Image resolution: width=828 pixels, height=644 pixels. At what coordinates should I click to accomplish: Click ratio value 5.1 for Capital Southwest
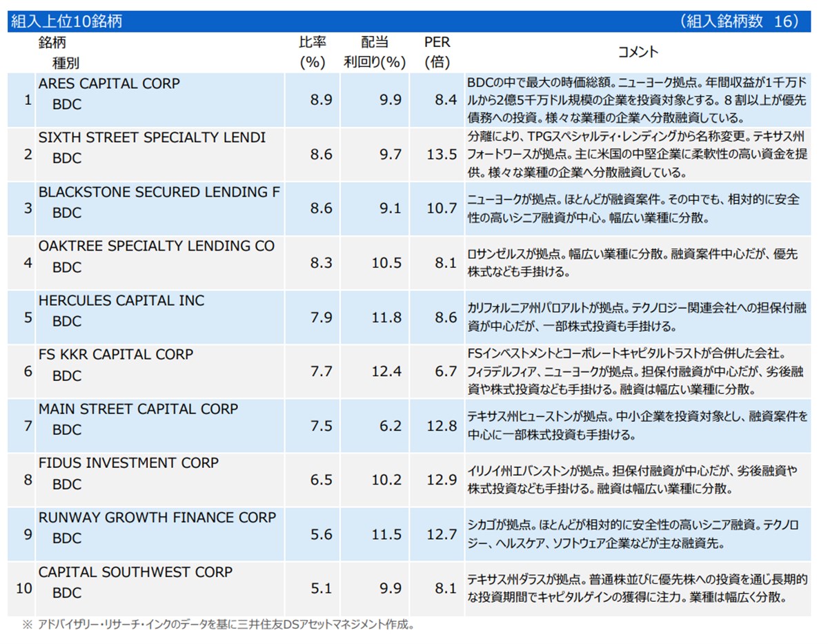click(322, 589)
